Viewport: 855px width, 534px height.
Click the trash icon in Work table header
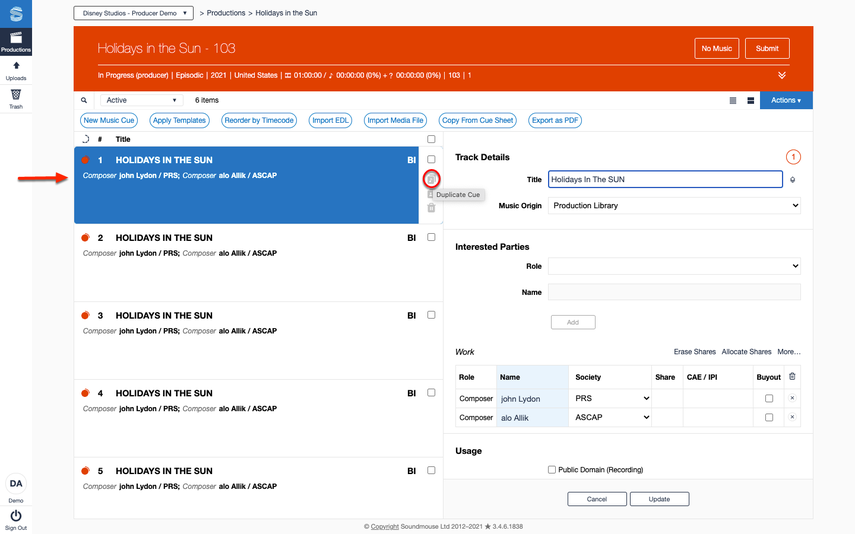(x=792, y=376)
